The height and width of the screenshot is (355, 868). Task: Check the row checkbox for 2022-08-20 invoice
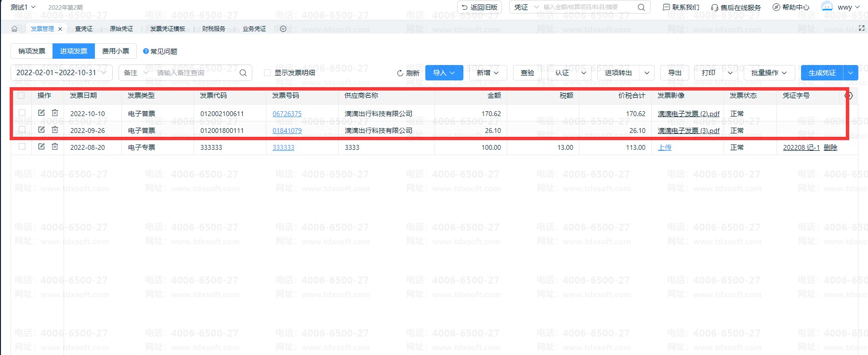22,146
